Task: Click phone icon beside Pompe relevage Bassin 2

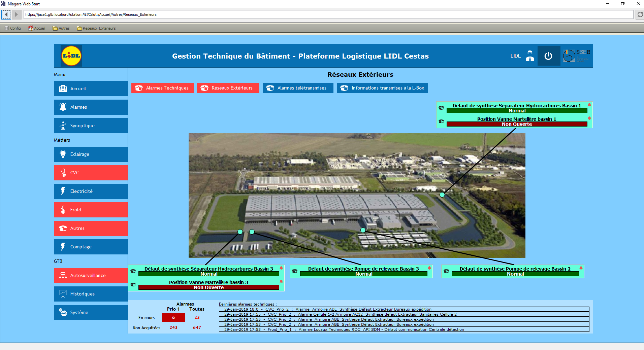Action: coord(446,271)
